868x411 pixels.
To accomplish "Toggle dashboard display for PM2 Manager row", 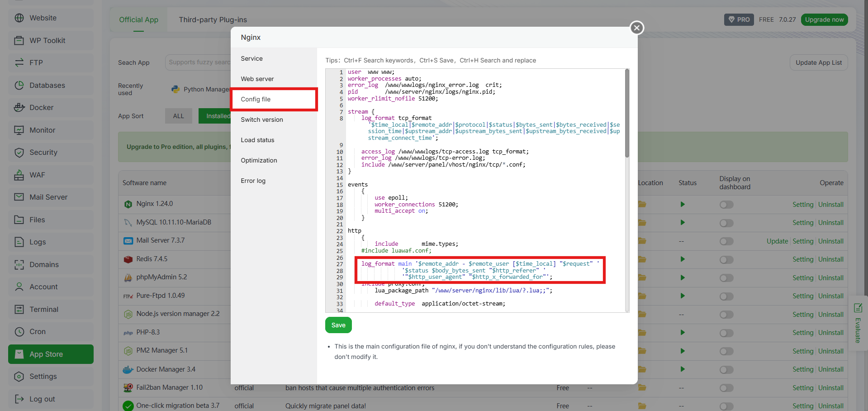I will pos(726,351).
